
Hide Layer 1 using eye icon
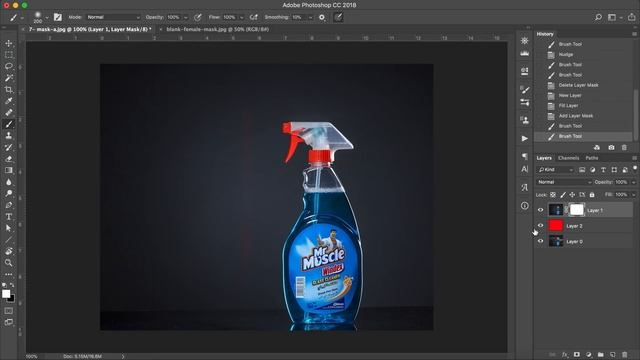click(x=540, y=210)
